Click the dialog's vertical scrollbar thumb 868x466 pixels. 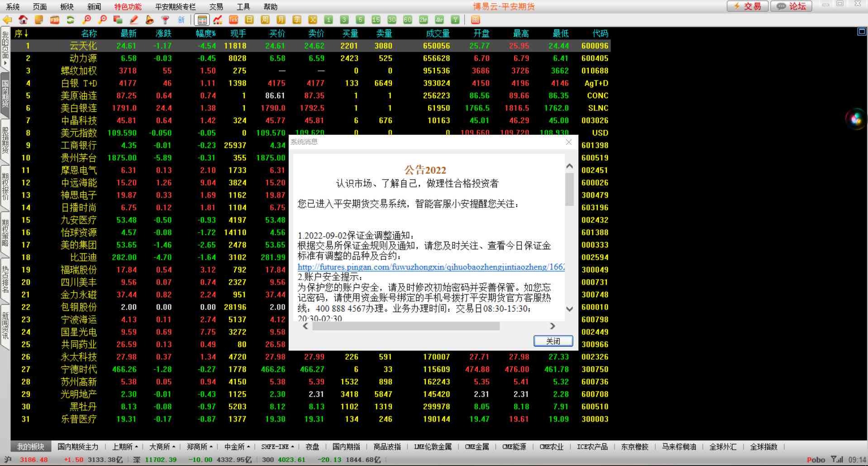click(x=570, y=189)
